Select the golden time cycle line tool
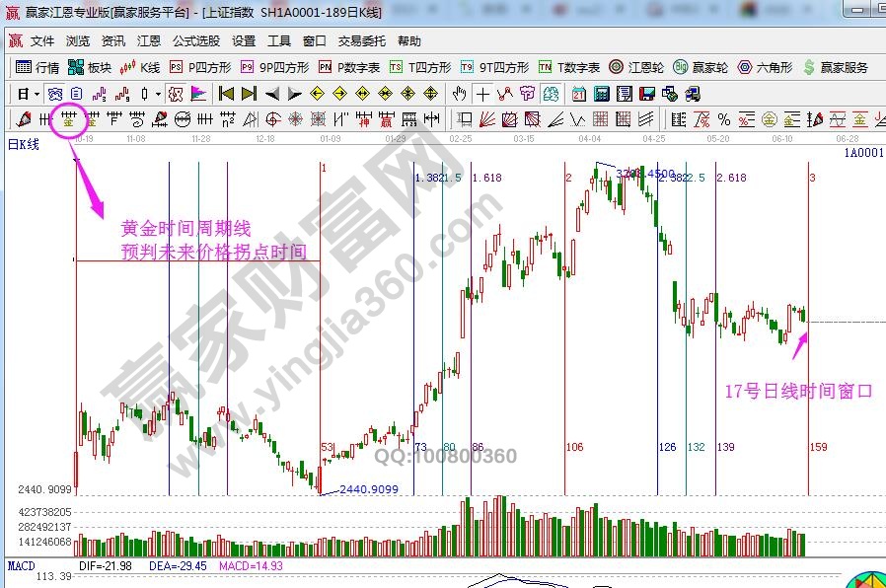The image size is (886, 588). [x=68, y=119]
